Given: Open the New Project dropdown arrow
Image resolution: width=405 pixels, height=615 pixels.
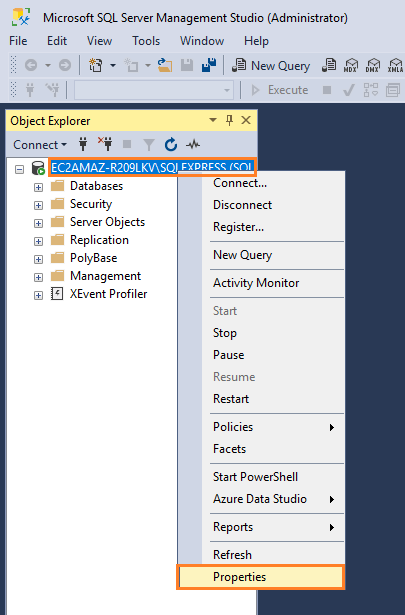Looking at the screenshot, I should [x=113, y=65].
